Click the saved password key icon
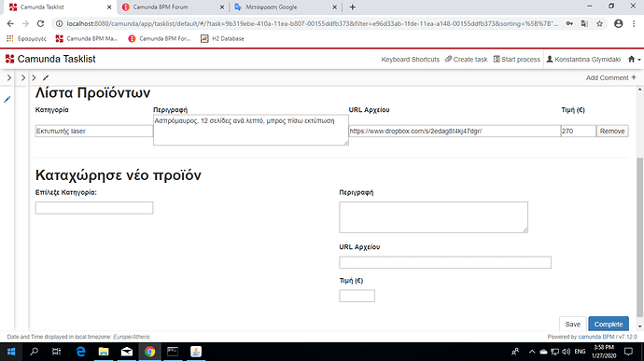Image resolution: width=644 pixels, height=361 pixels. [x=569, y=24]
